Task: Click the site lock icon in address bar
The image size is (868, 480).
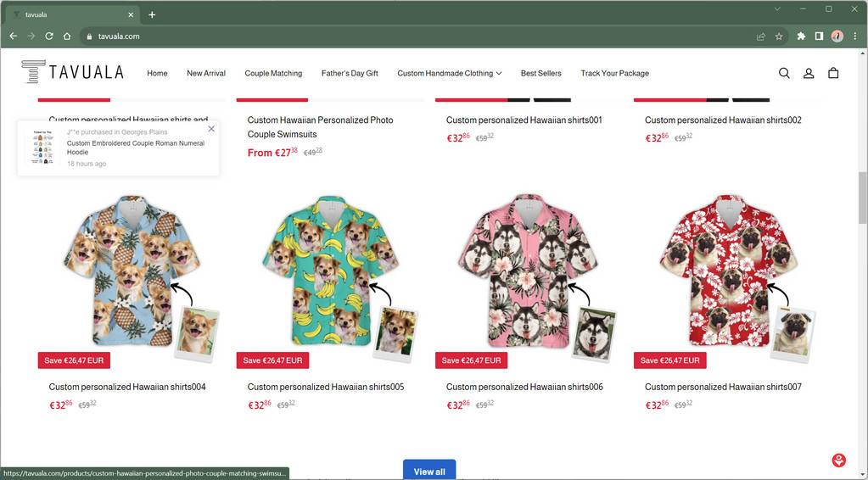Action: 88,36
